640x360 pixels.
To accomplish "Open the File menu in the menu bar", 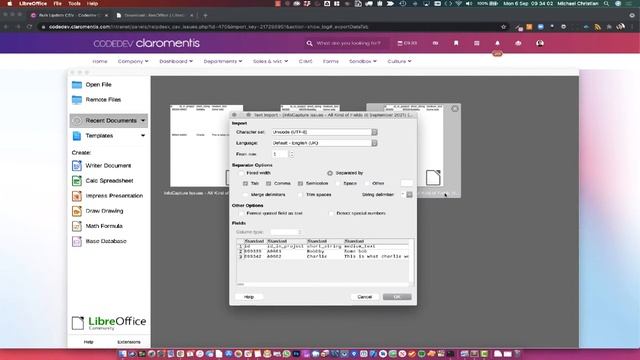I will coord(58,3).
